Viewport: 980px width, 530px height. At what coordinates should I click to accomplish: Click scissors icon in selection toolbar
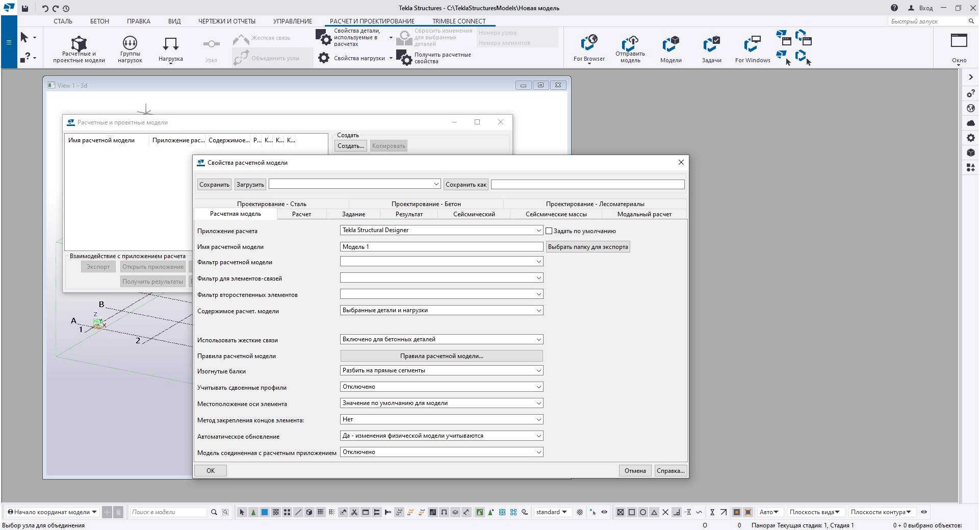click(354, 512)
